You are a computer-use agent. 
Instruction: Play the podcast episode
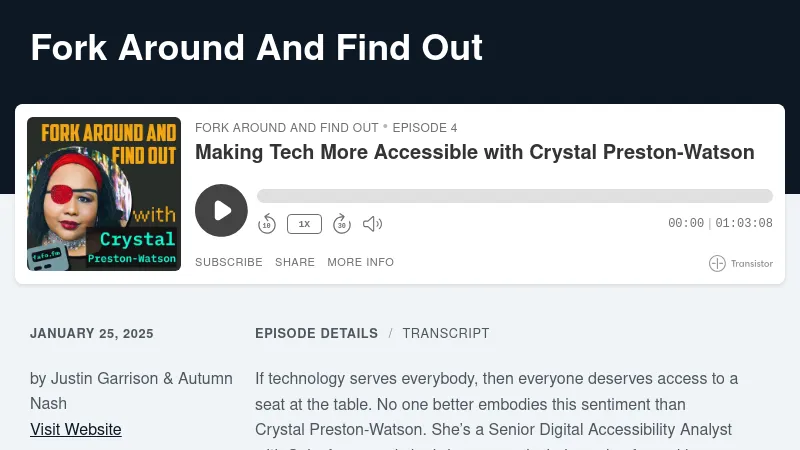coord(221,210)
